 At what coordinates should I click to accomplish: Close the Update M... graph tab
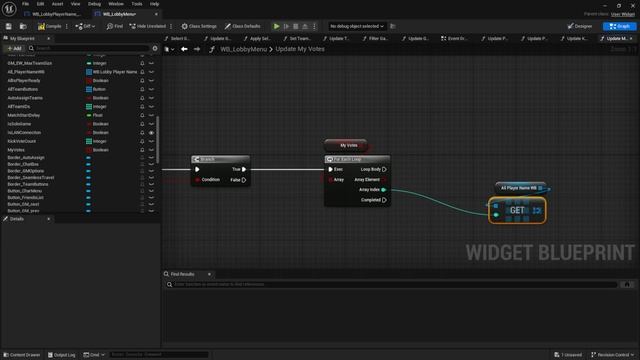click(x=631, y=38)
